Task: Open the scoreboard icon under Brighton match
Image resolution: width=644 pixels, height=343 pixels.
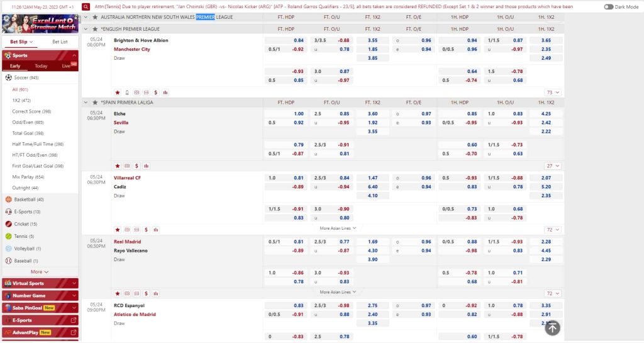Action: pyautogui.click(x=136, y=93)
